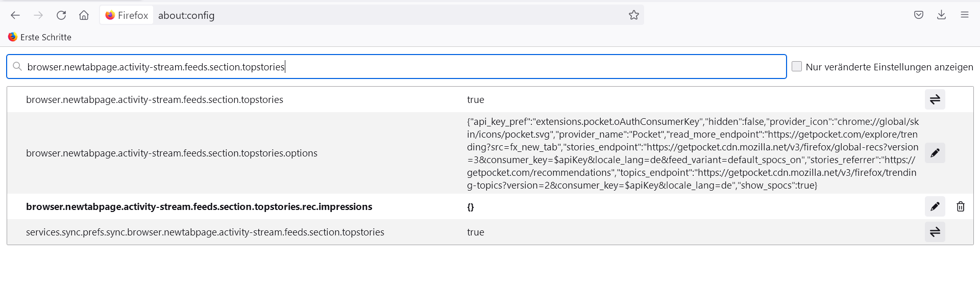The width and height of the screenshot is (980, 291).
Task: Select the topstories.rec.impressions preference name
Action: [x=199, y=206]
